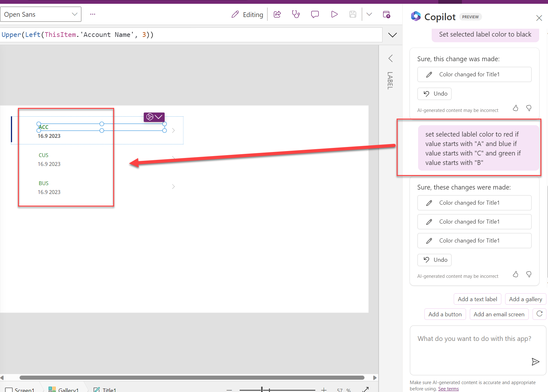Thumbs up the second Copilot response

click(x=516, y=274)
